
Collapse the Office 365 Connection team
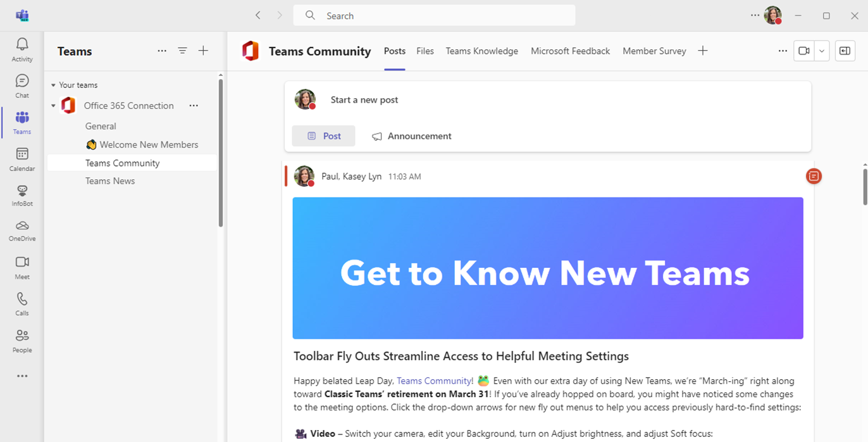[54, 106]
